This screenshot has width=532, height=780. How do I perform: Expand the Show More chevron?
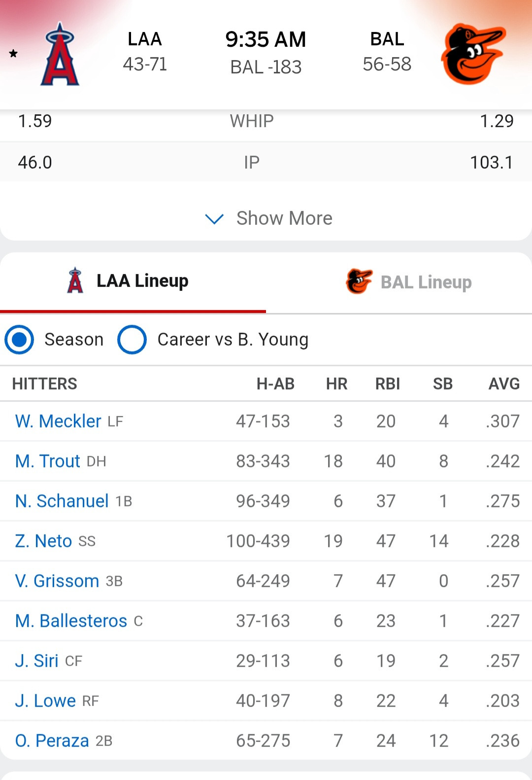[214, 218]
